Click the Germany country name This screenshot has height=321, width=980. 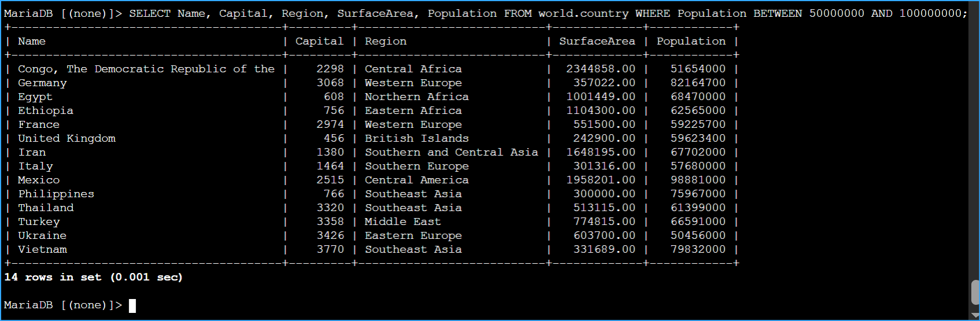pos(42,83)
